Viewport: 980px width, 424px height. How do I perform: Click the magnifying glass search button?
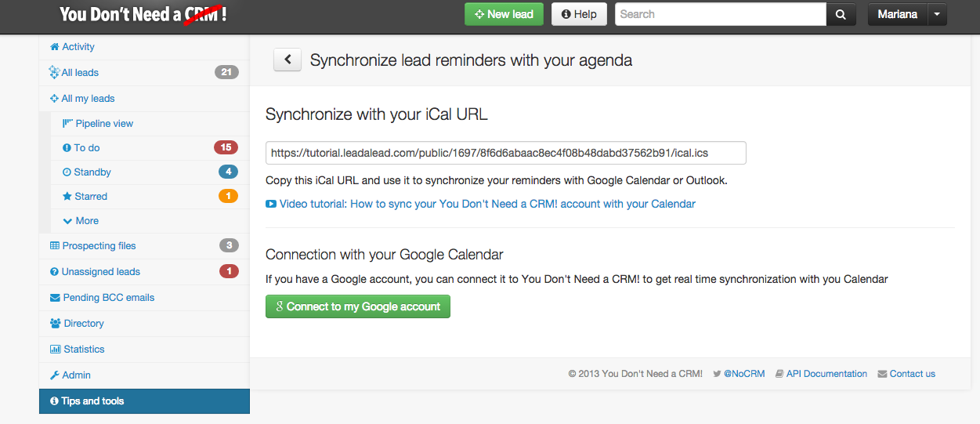(x=841, y=14)
